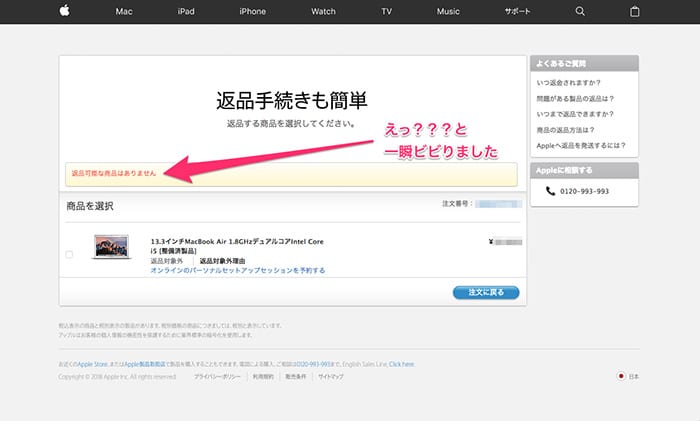Click the 13.3インチMacBook Air product title
The width and height of the screenshot is (700, 421).
click(237, 246)
